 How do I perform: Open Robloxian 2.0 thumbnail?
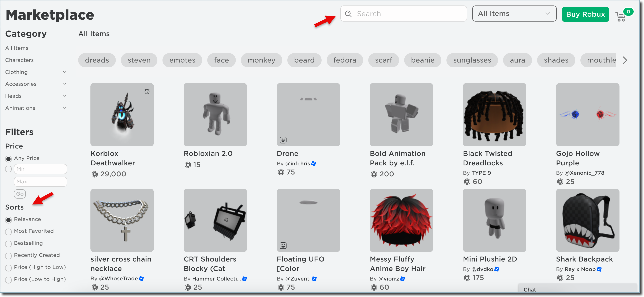215,115
